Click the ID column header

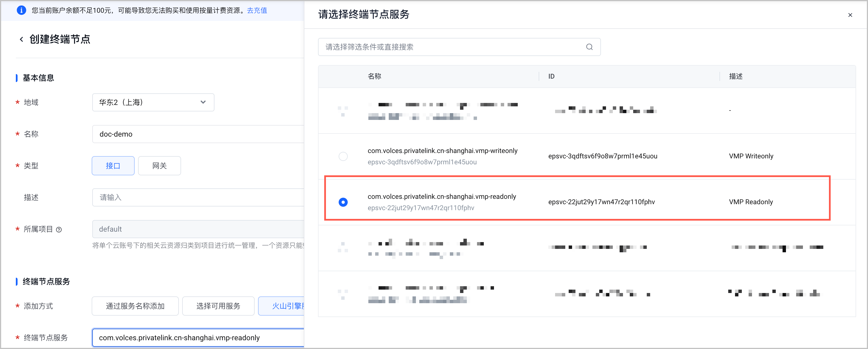551,76
